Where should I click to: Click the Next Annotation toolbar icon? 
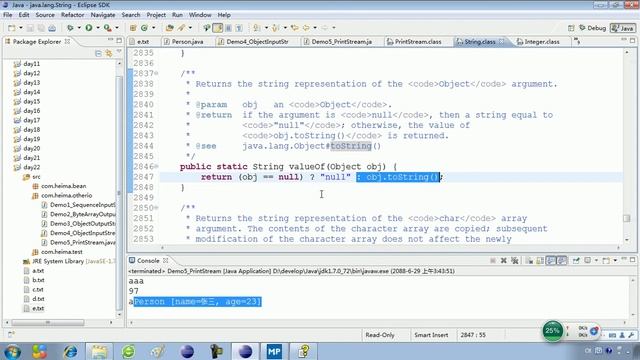(x=257, y=28)
